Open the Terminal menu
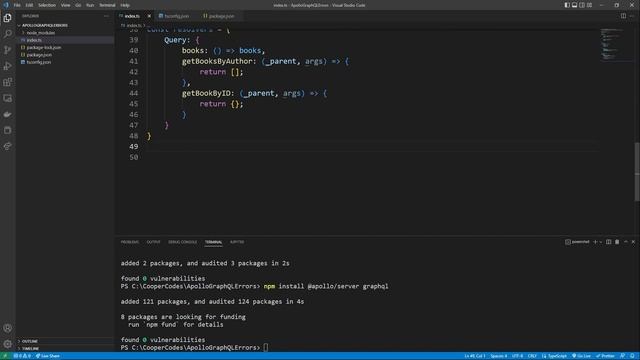This screenshot has width=640, height=360. coord(107,5)
